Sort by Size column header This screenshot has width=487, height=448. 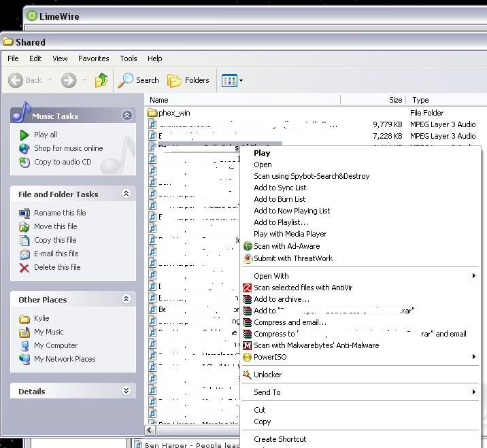[x=373, y=100]
